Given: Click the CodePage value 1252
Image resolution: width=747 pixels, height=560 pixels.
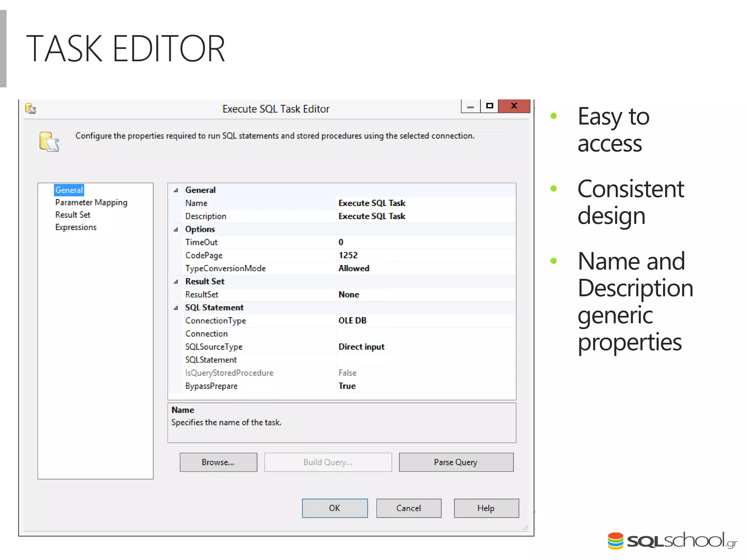Looking at the screenshot, I should tap(426, 255).
